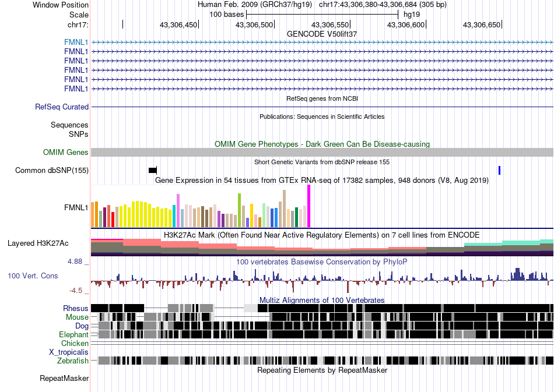Viewport: 554px width, 392px height.
Task: Click the 43,306,650 coordinate on ruler
Action: click(482, 24)
